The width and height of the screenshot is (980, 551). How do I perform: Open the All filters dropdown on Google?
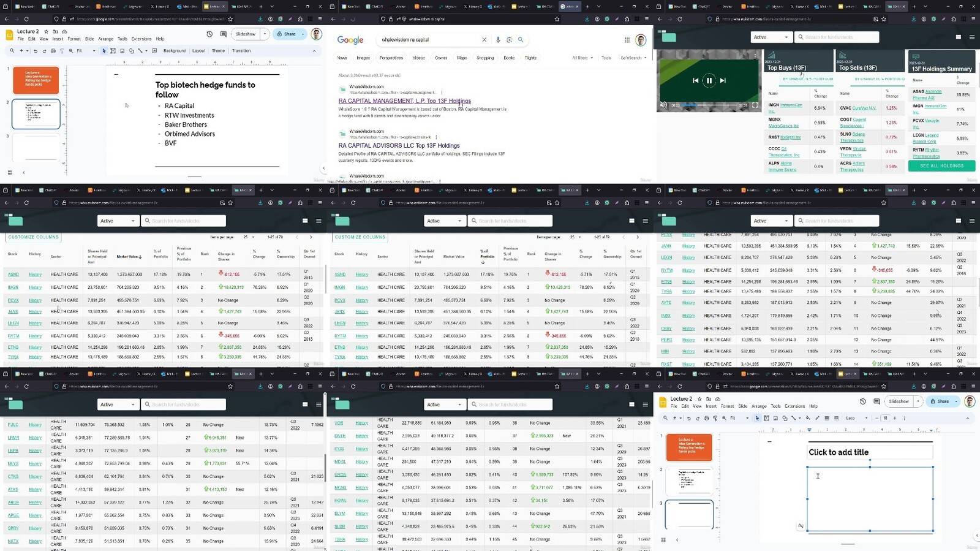[x=582, y=58]
